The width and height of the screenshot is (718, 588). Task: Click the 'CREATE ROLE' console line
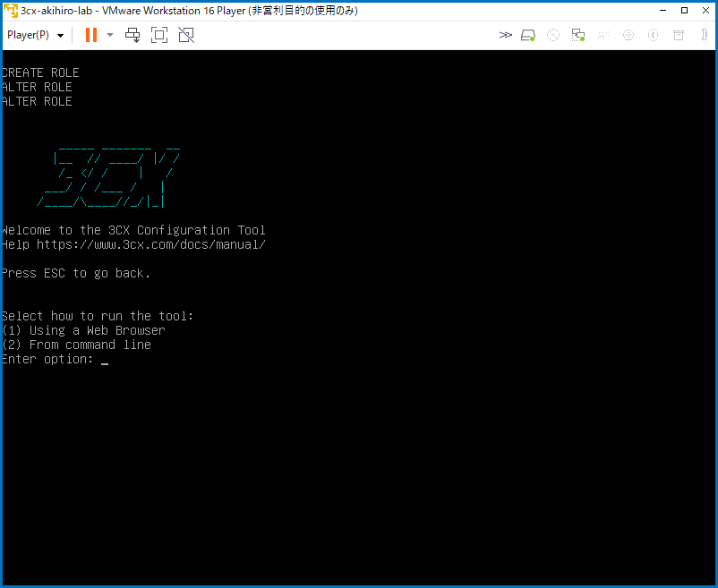[40, 72]
